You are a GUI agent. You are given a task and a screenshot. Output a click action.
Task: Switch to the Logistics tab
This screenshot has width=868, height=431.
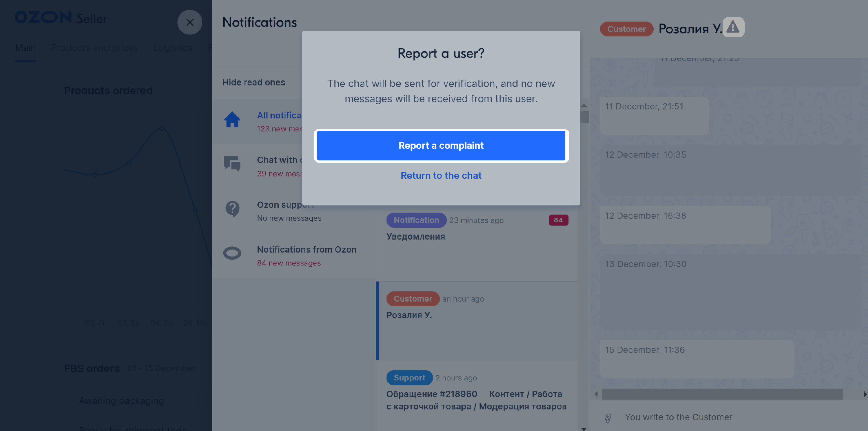coord(173,48)
